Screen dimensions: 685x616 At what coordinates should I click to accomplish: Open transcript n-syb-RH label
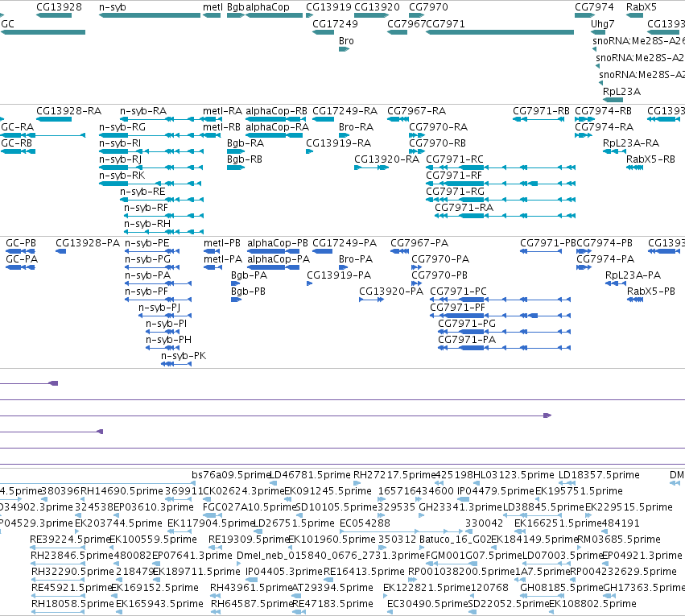[147, 224]
